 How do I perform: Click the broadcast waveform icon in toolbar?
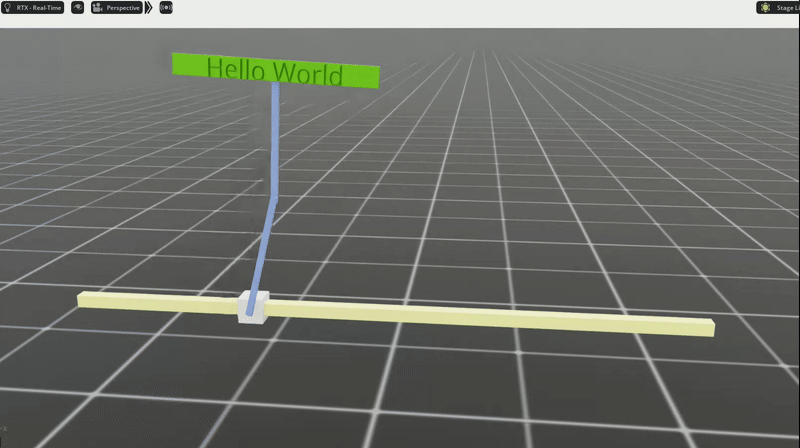[x=166, y=7]
